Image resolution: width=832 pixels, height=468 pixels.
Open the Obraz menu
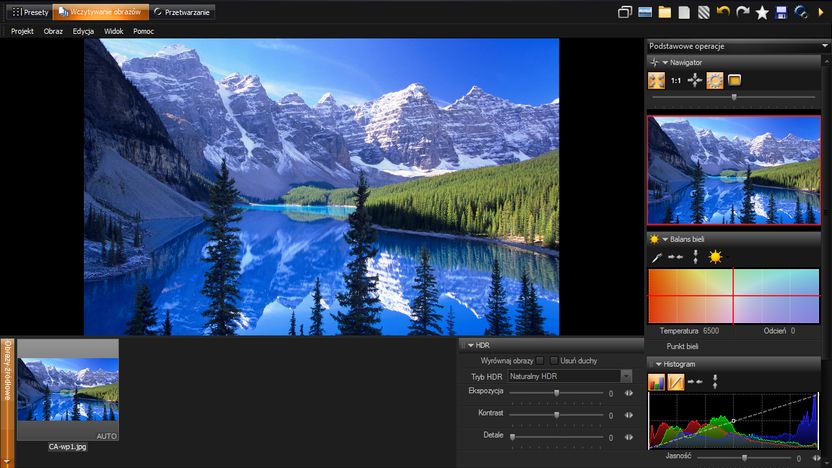tap(53, 31)
